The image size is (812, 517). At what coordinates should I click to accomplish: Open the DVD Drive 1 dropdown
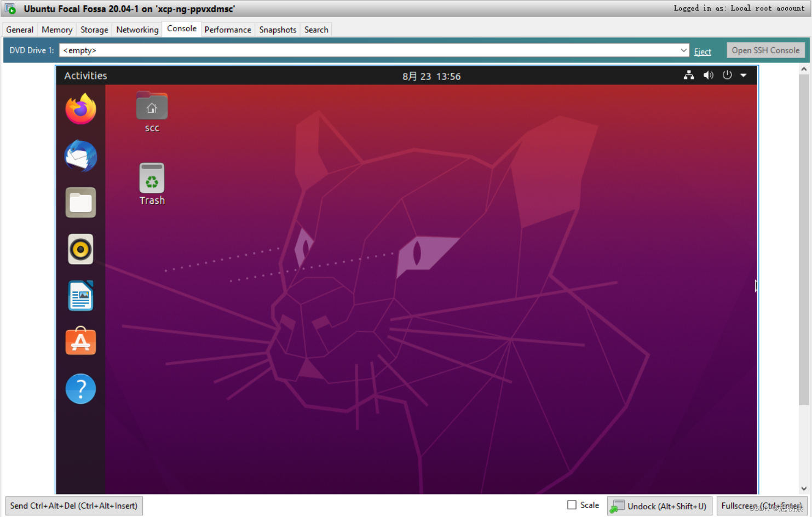[x=683, y=50]
